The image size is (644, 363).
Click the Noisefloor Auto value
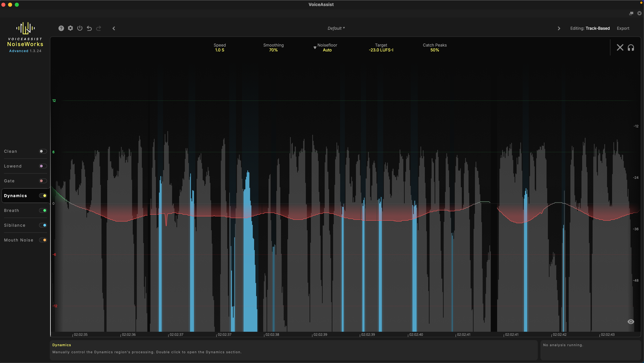(327, 50)
